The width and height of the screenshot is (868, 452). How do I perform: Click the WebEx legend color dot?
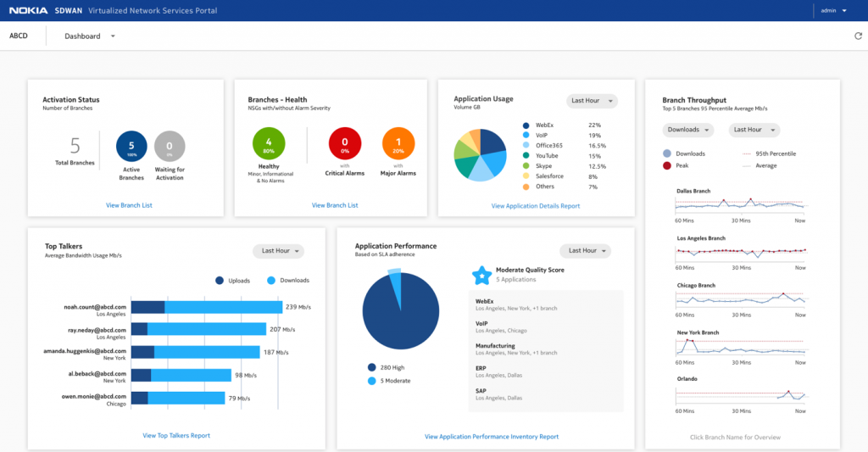coord(526,126)
